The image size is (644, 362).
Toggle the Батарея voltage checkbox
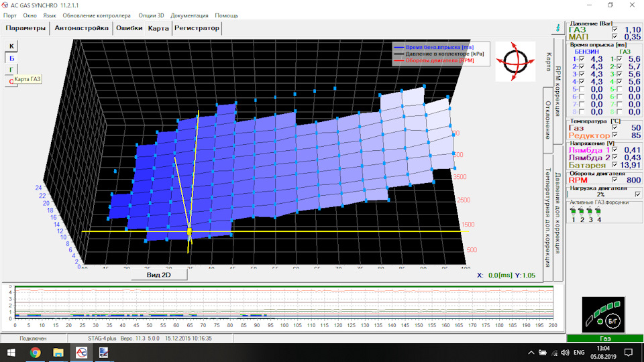[614, 165]
